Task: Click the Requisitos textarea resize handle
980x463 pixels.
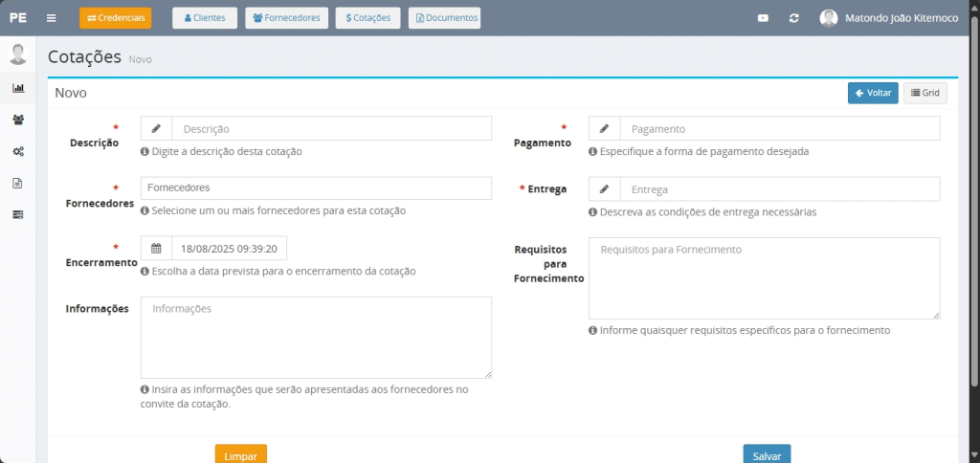Action: [x=936, y=316]
